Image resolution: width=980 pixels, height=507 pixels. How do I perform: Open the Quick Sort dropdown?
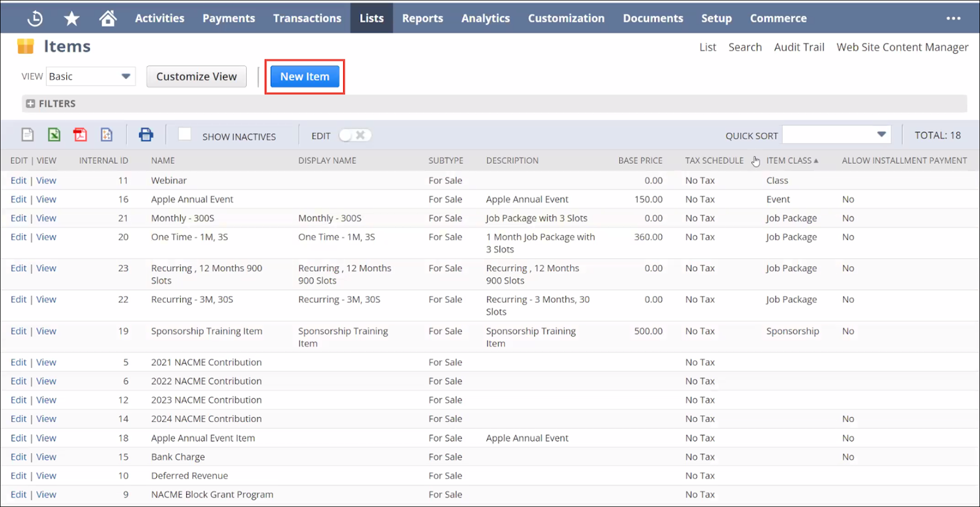click(835, 135)
